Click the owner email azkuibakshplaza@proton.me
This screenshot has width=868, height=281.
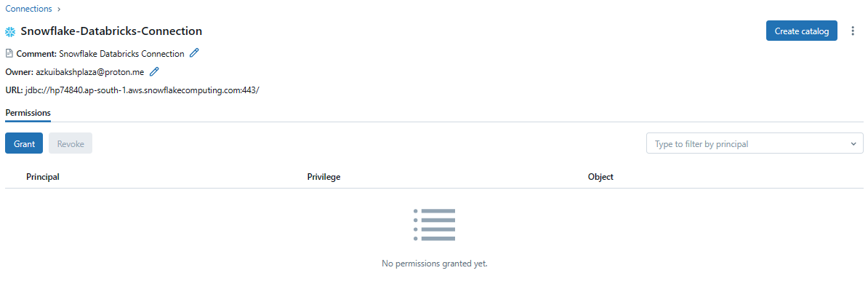[90, 71]
